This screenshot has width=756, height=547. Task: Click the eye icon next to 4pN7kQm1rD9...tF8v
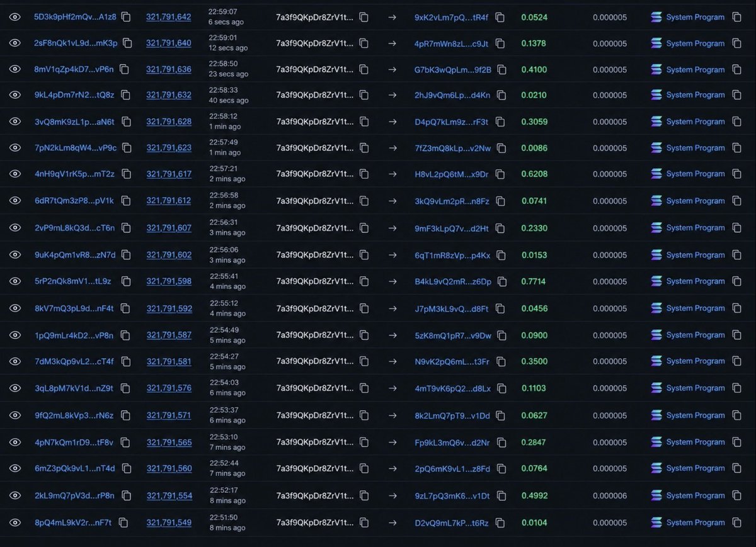point(15,443)
